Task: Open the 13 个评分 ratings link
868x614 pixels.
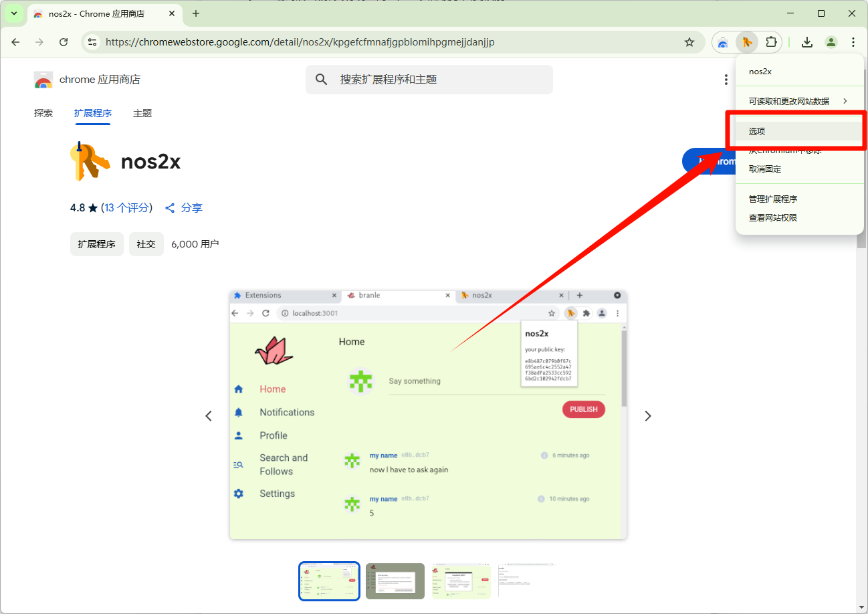Action: coord(126,208)
